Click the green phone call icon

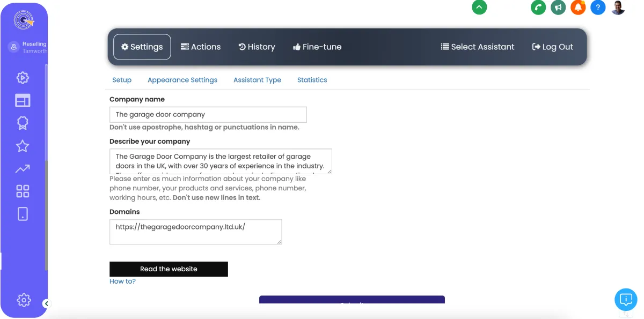[538, 8]
